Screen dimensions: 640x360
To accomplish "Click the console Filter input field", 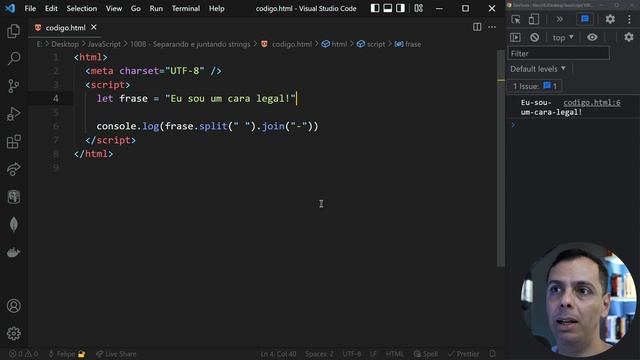I will (559, 53).
